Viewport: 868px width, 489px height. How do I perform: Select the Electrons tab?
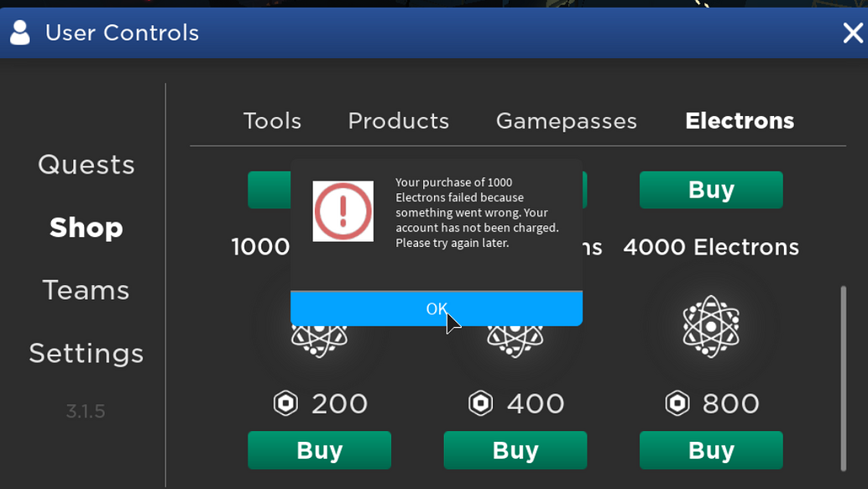(x=739, y=121)
